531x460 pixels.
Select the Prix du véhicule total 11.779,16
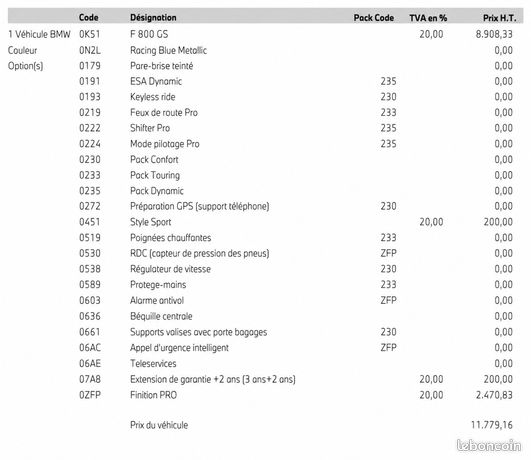[492, 425]
